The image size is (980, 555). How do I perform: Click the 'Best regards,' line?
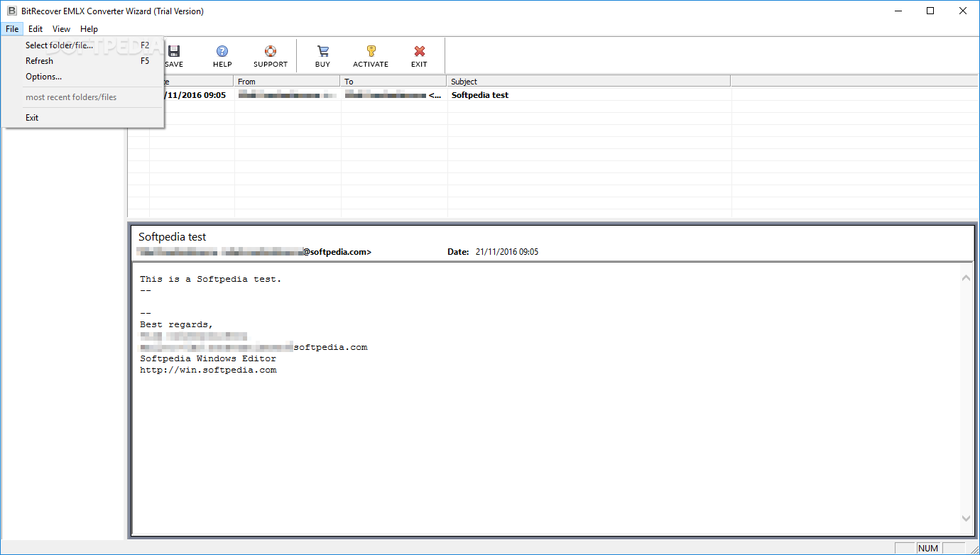176,324
